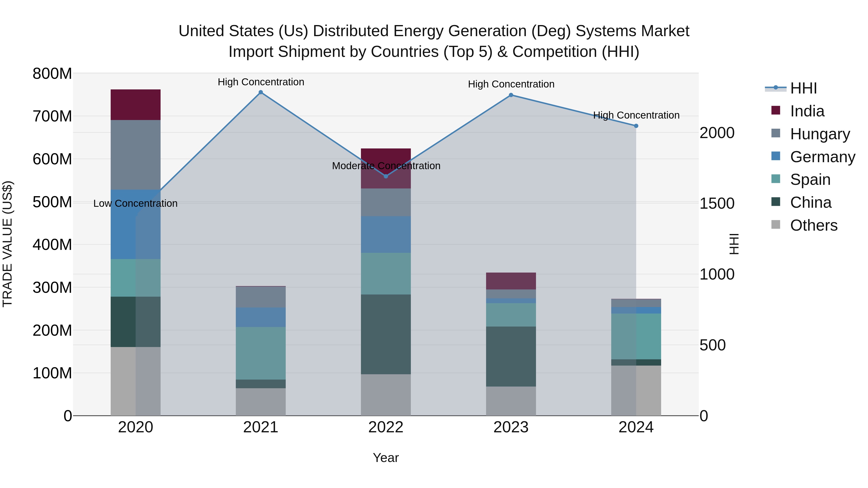Click the 800M y-axis tick label

[52, 74]
